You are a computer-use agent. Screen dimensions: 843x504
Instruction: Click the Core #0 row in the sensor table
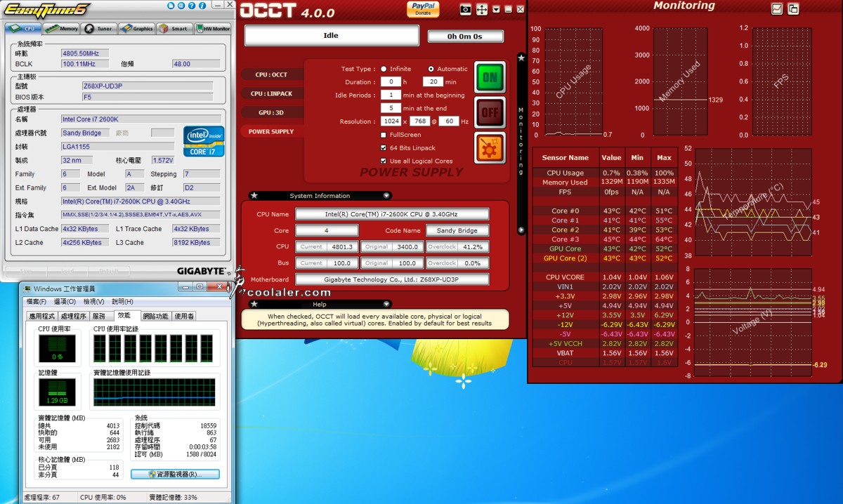604,211
